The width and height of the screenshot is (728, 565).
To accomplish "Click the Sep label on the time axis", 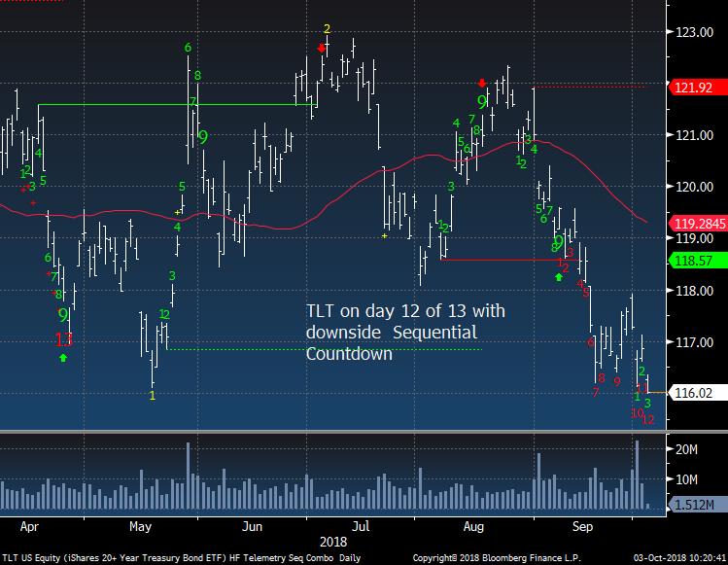I will 582,527.
